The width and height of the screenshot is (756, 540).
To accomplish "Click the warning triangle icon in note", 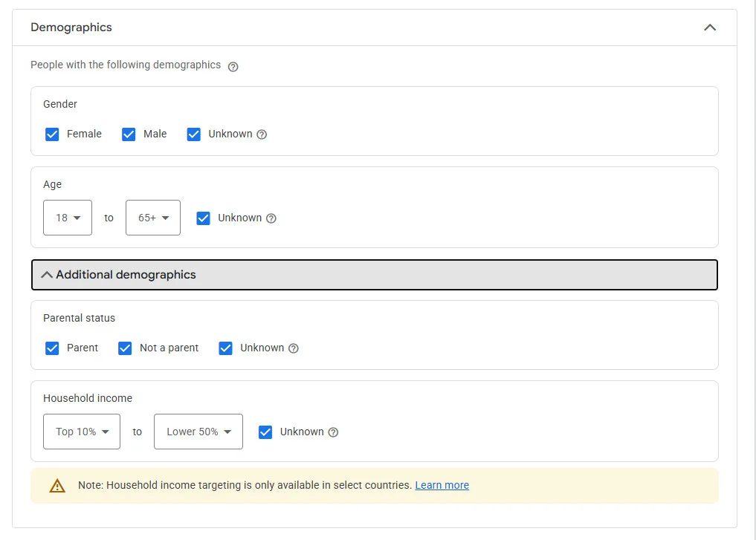I will pyautogui.click(x=57, y=486).
